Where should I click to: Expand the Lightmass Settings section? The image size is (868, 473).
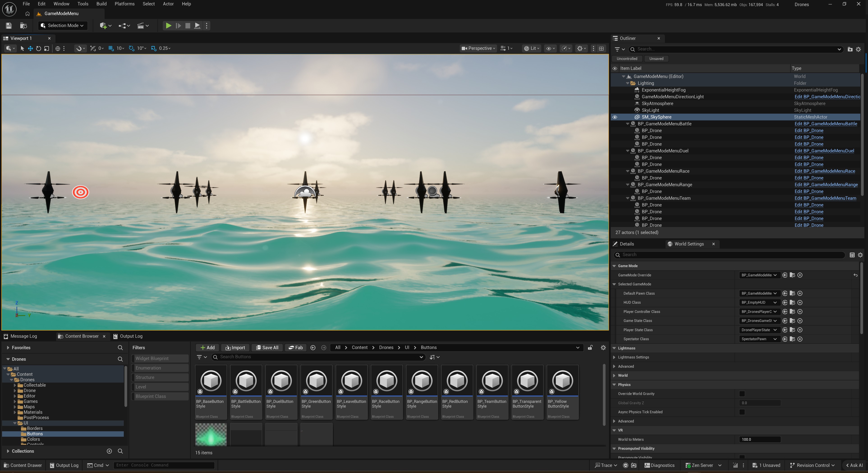[x=614, y=357]
